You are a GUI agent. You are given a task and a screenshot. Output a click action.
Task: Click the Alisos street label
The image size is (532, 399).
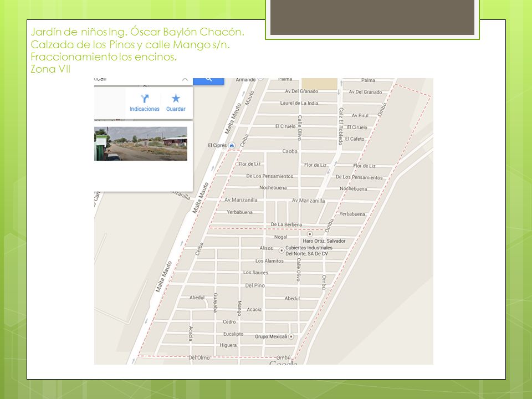point(267,248)
